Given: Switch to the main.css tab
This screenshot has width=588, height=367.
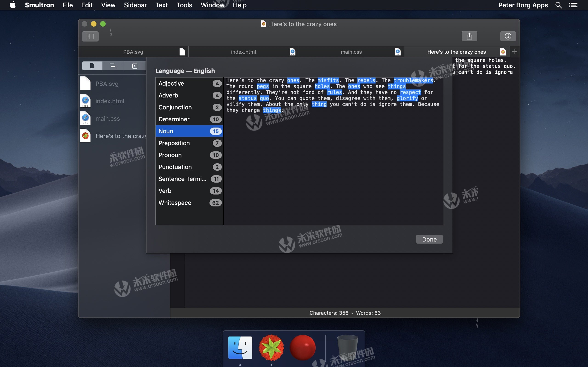Looking at the screenshot, I should click(x=351, y=52).
